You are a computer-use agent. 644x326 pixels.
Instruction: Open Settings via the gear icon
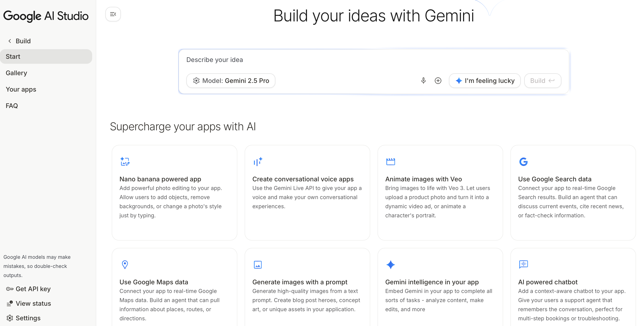[10, 318]
